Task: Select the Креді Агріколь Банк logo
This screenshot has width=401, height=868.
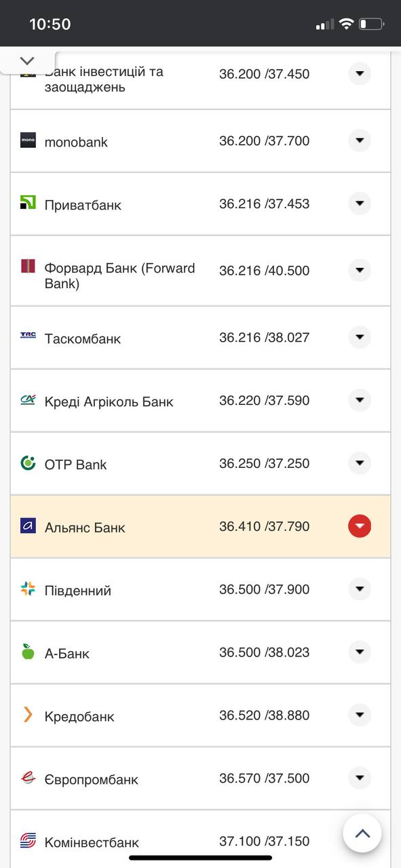Action: tap(27, 400)
